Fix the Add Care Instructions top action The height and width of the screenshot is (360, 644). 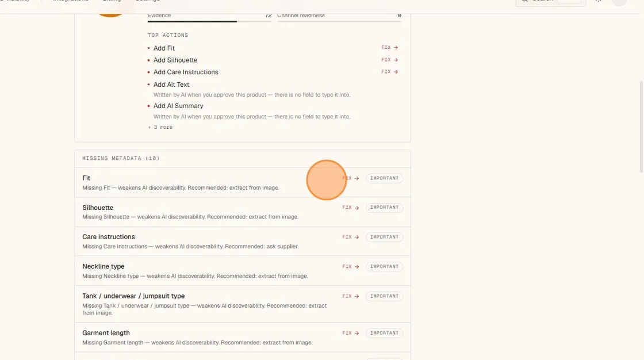(389, 72)
